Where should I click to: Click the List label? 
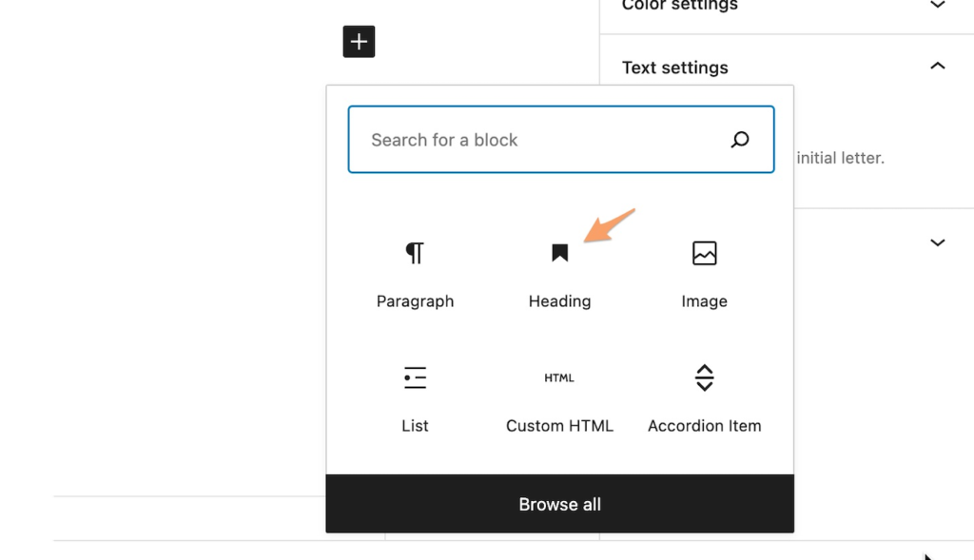click(x=415, y=426)
